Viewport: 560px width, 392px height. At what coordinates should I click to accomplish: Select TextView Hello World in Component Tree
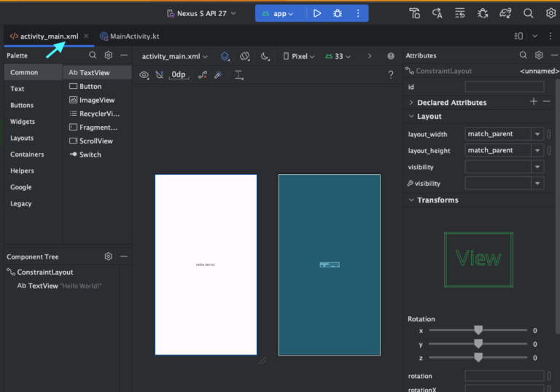[x=59, y=286]
